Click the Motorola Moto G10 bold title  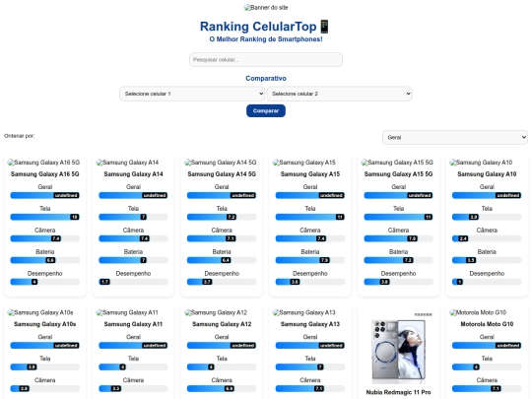click(x=487, y=324)
